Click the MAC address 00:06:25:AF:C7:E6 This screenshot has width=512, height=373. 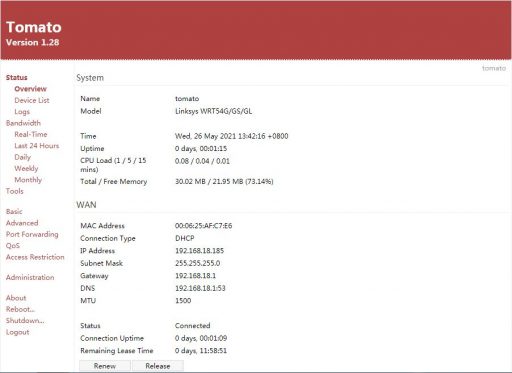tap(203, 226)
